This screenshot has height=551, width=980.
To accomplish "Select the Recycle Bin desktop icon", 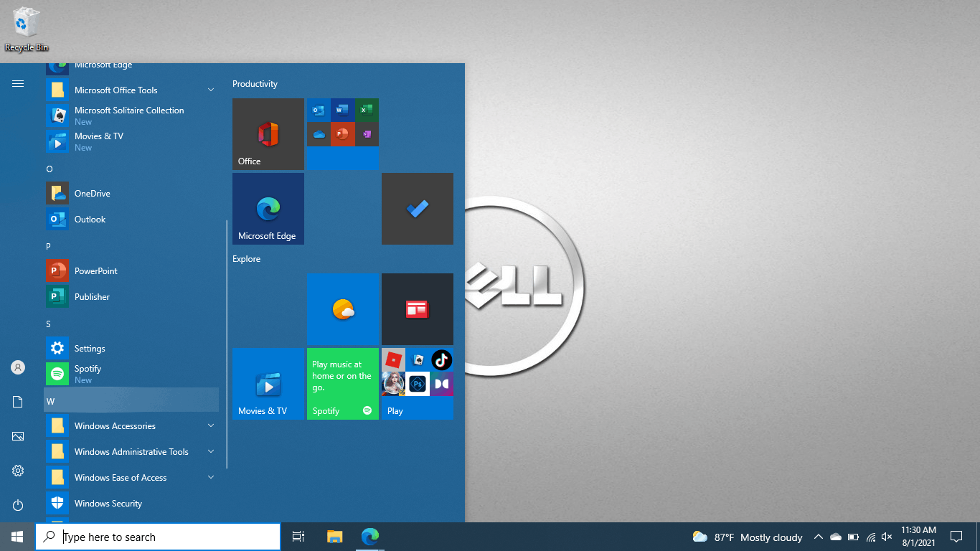I will click(x=27, y=29).
